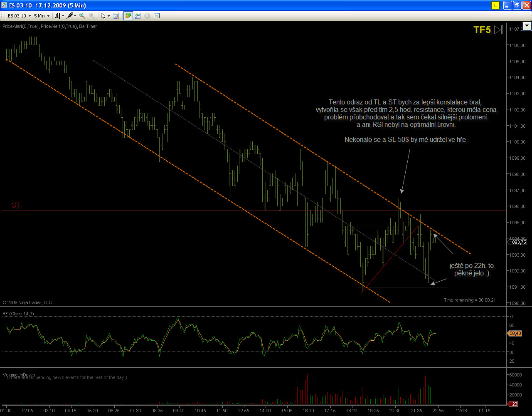Click the RSI(Close,14,3) indicator label

18,314
